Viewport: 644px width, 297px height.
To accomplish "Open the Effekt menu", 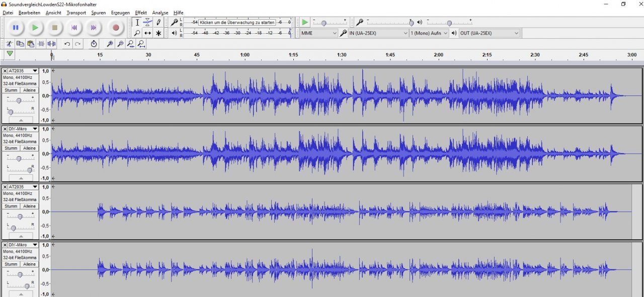I will 141,13.
